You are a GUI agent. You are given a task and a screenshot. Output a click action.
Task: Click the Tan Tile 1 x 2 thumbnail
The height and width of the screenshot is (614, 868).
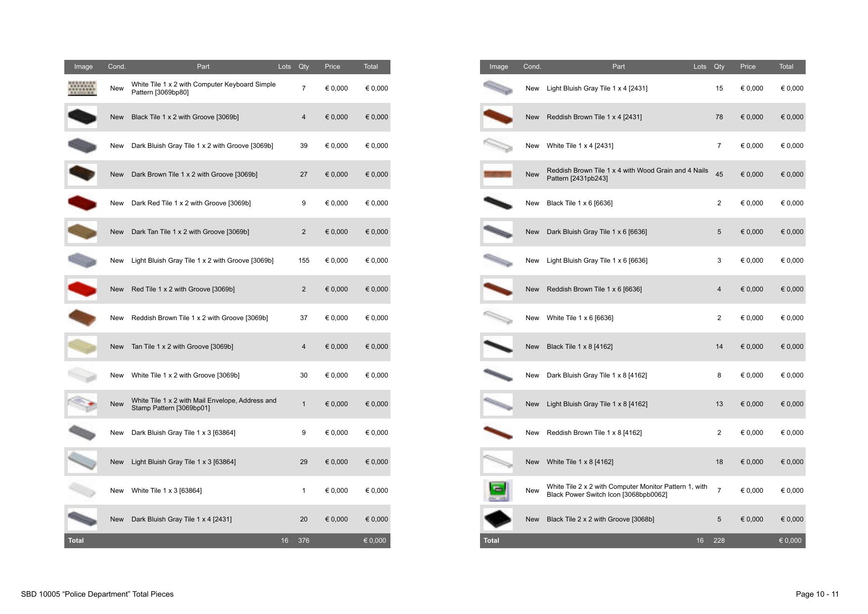point(82,346)
